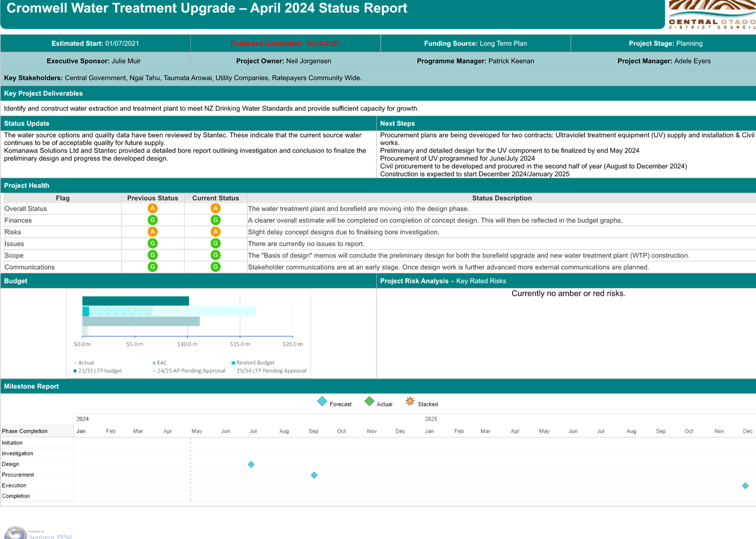Click Scope previous status green indicator

(152, 255)
